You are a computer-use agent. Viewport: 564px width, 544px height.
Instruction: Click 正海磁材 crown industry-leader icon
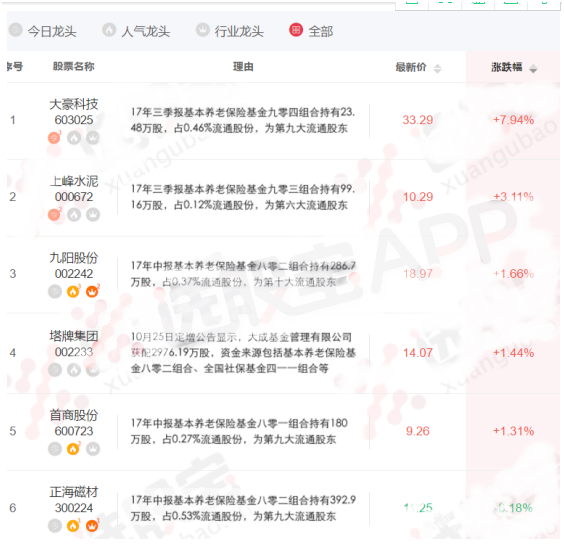(x=92, y=526)
